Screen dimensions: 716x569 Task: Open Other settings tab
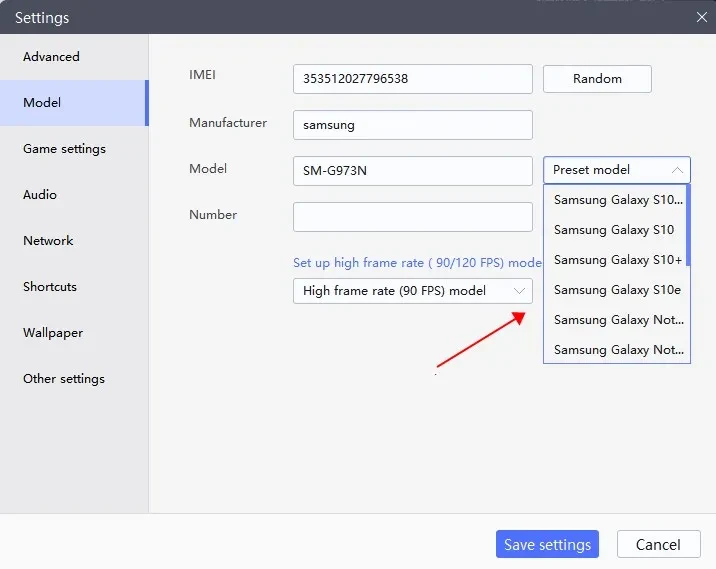click(74, 379)
